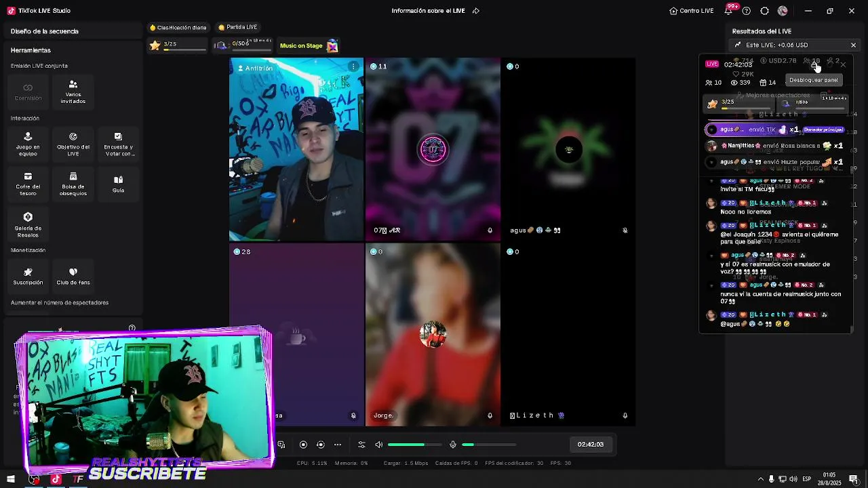Viewport: 868px width, 488px height.
Task: Click the three-dots more options in bottom toolbar
Action: click(338, 445)
